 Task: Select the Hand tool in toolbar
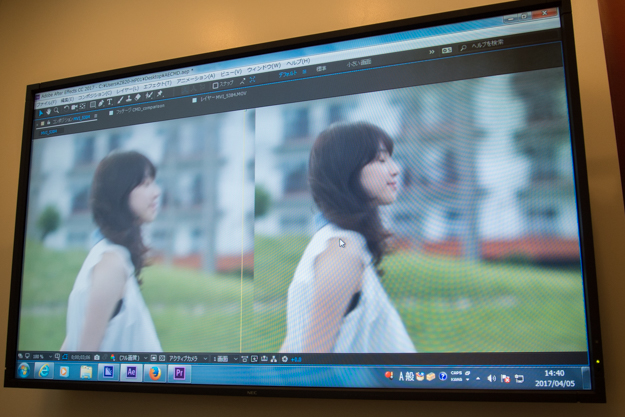coord(49,110)
